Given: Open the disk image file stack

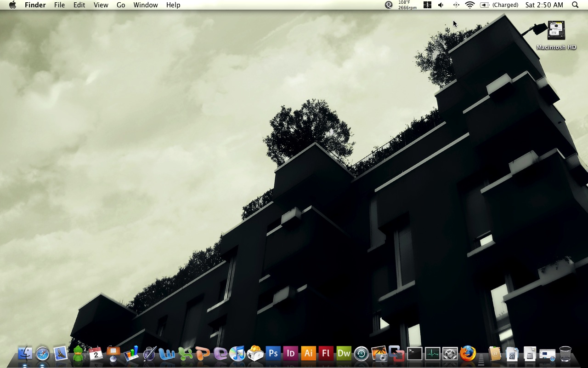Looking at the screenshot, I should coord(530,354).
